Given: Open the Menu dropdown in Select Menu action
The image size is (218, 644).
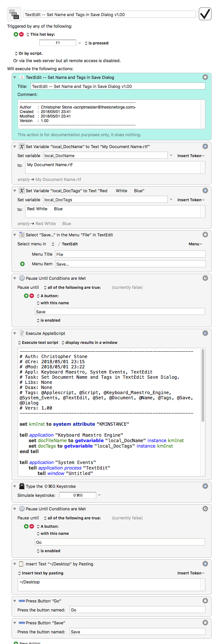Looking at the screenshot, I should (195, 244).
